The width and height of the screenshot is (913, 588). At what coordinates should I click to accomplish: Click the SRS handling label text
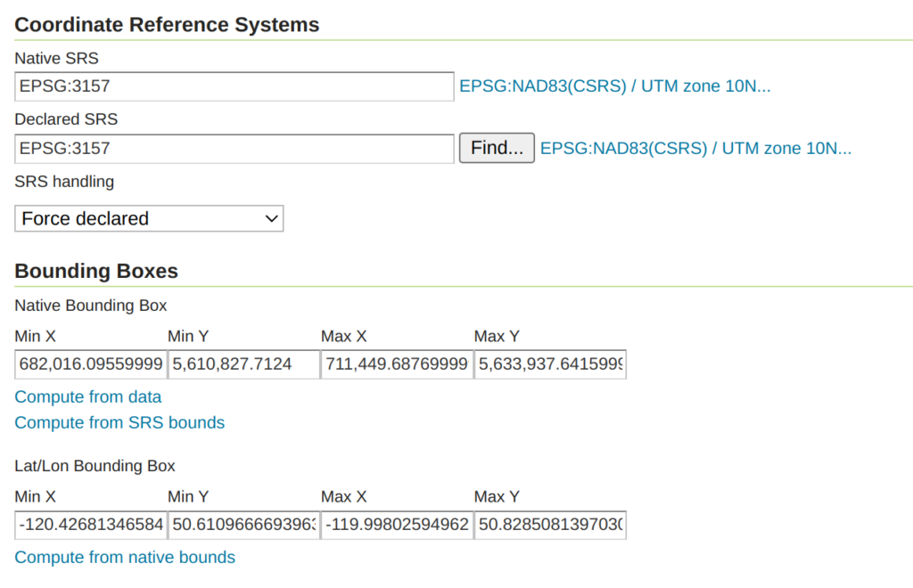point(64,182)
